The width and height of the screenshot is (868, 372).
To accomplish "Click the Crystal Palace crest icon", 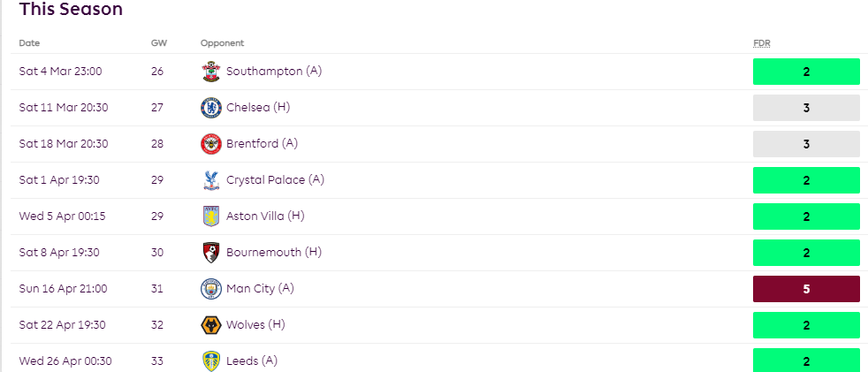I will [211, 180].
